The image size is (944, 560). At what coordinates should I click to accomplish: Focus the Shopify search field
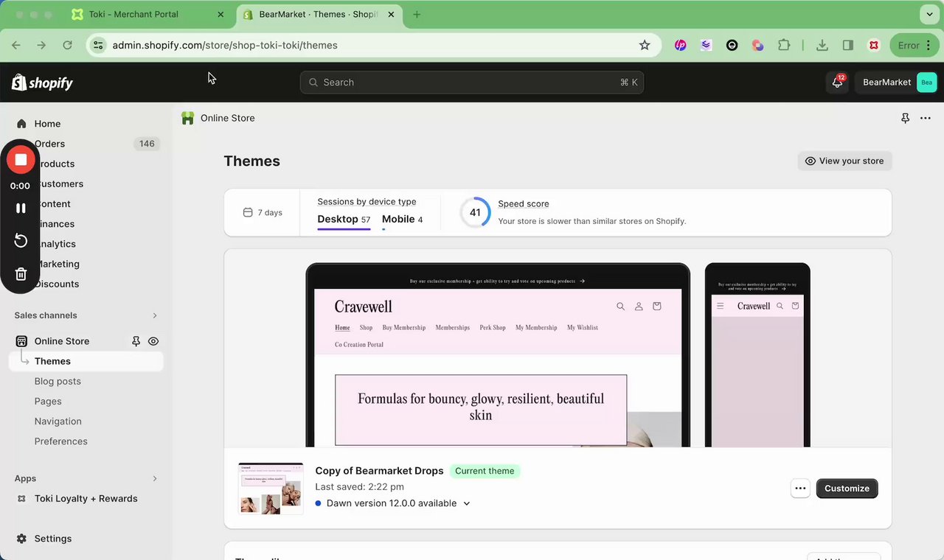[x=472, y=83]
